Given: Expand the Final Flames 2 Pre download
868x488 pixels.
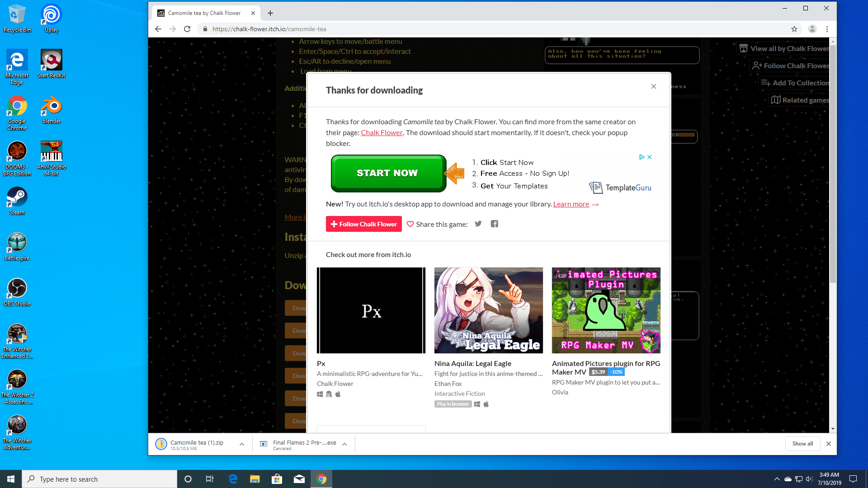Looking at the screenshot, I should click(x=345, y=444).
